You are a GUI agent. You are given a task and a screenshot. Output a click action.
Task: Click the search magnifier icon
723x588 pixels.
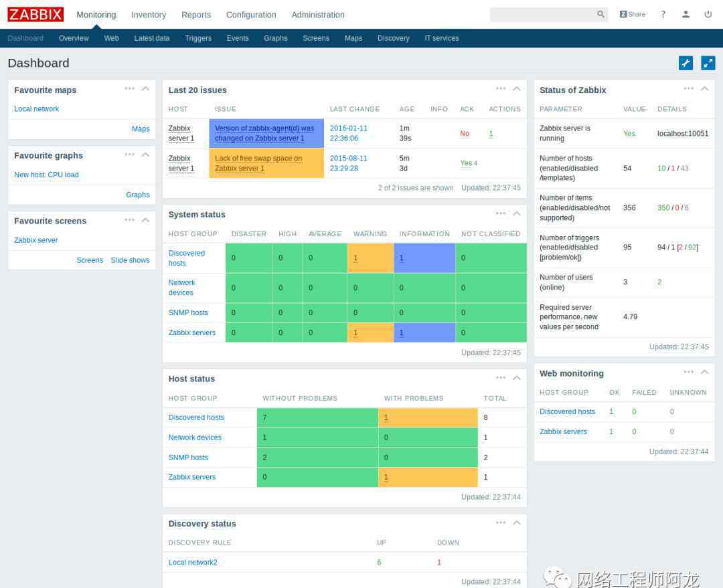click(600, 14)
